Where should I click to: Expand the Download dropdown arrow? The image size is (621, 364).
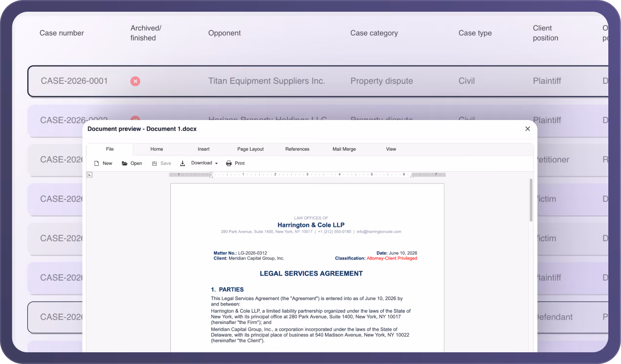click(216, 163)
